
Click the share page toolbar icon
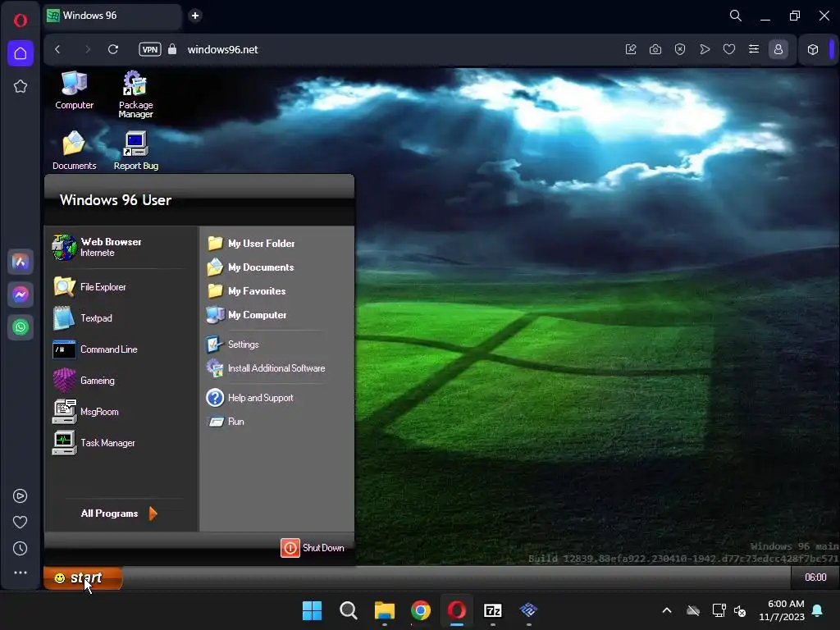click(x=631, y=49)
